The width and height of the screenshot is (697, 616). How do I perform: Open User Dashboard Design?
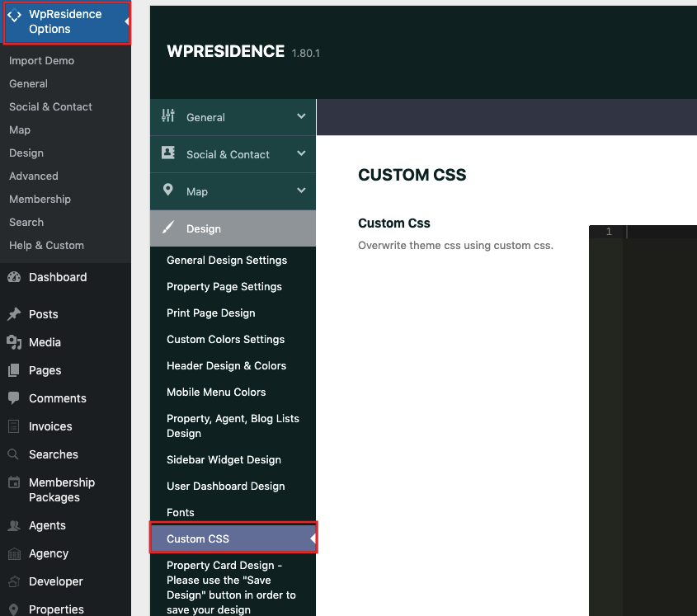click(x=225, y=486)
